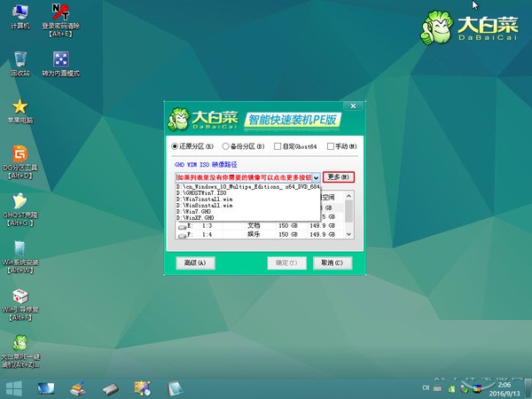
Task: Click the 更多 button
Action: pyautogui.click(x=339, y=177)
